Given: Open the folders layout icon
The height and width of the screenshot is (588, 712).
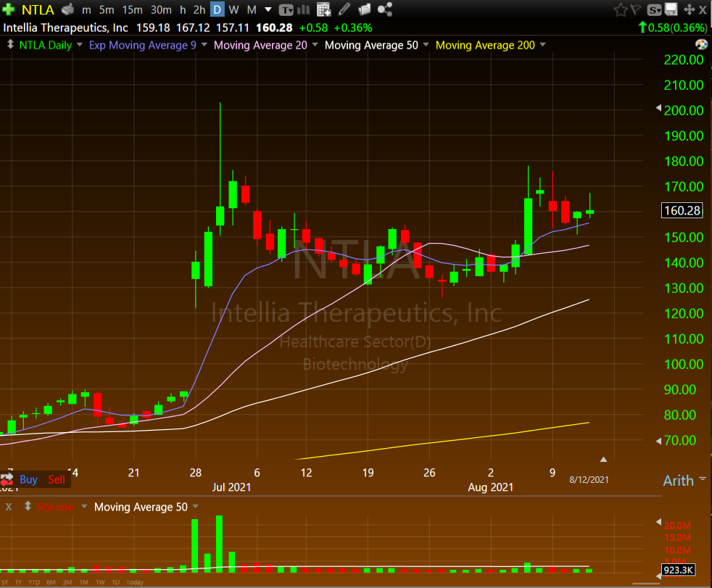Looking at the screenshot, I should 365,9.
